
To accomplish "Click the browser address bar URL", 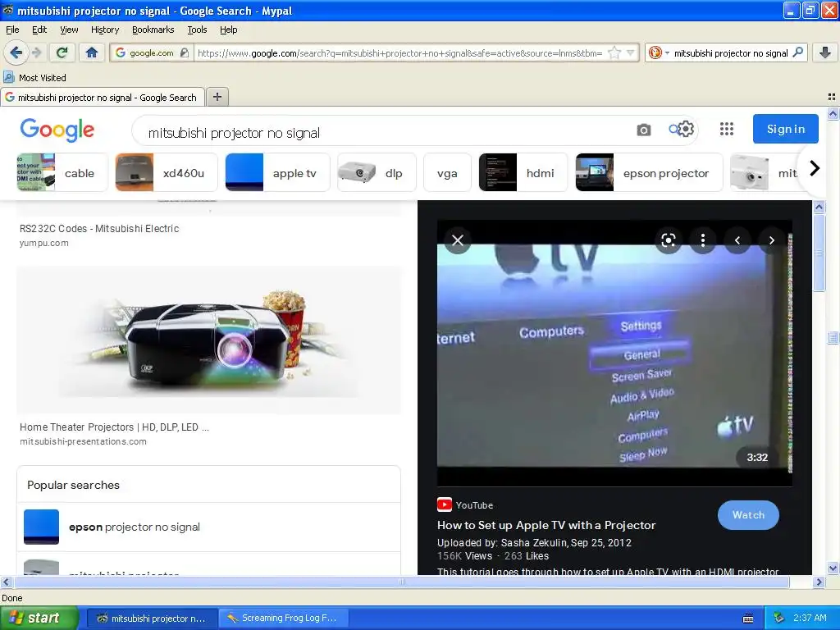I will click(399, 53).
